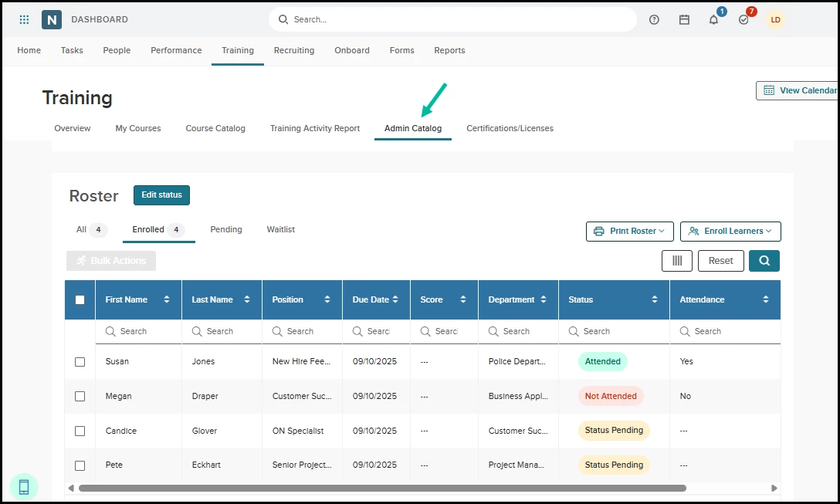This screenshot has width=840, height=504.
Task: Click the Status search filter
Action: tap(614, 332)
